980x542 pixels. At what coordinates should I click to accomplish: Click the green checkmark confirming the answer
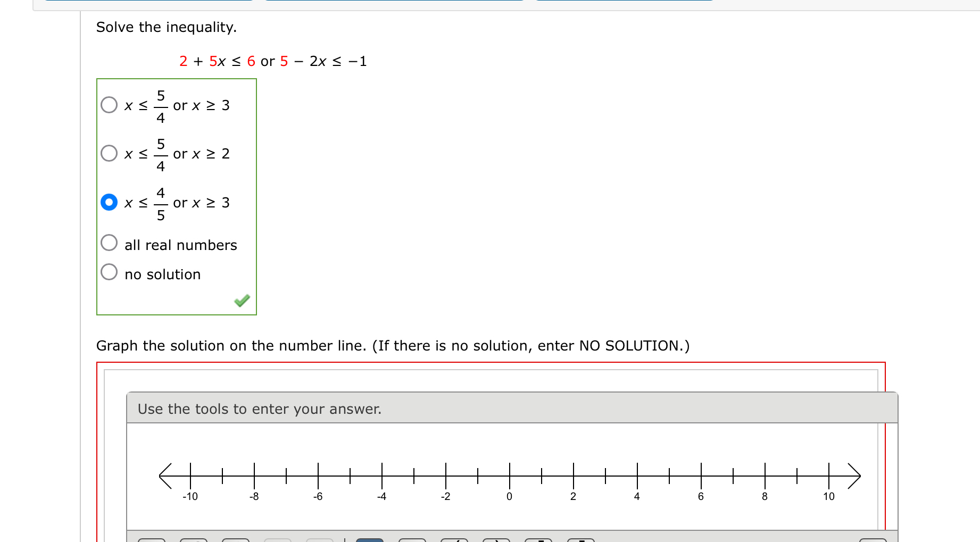[242, 301]
